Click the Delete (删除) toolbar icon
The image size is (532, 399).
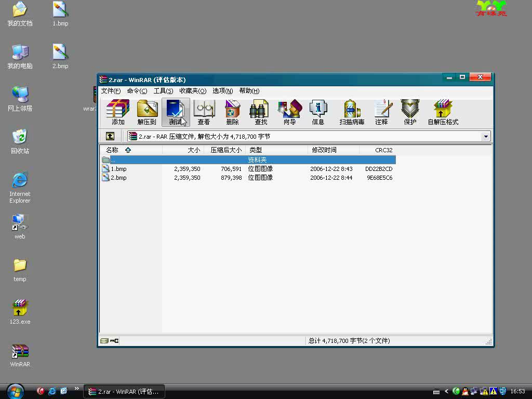[232, 112]
